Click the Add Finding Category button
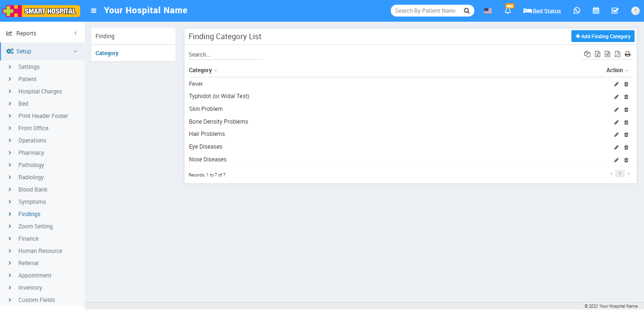Screen dimensions: 644x310 (603, 36)
